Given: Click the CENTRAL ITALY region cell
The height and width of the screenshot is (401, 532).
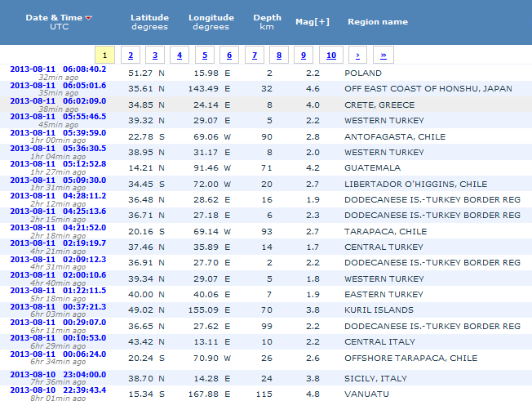Looking at the screenshot, I should click(x=379, y=342).
